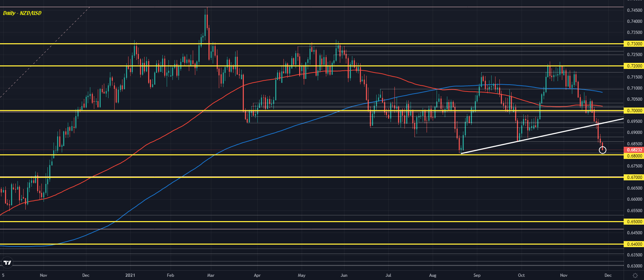Click the 0.74500 price axis value
Viewport: 644px width, 280px height.
[x=634, y=10]
